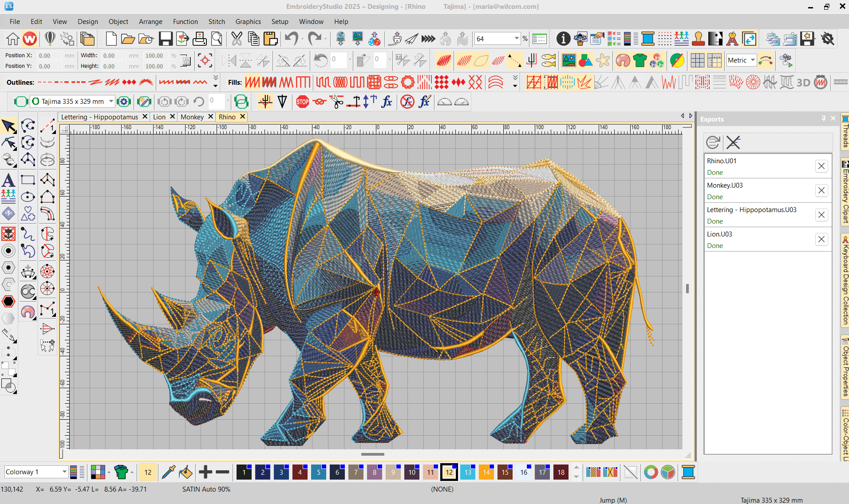Open the Stitch menu
849x504 pixels.
pos(217,21)
